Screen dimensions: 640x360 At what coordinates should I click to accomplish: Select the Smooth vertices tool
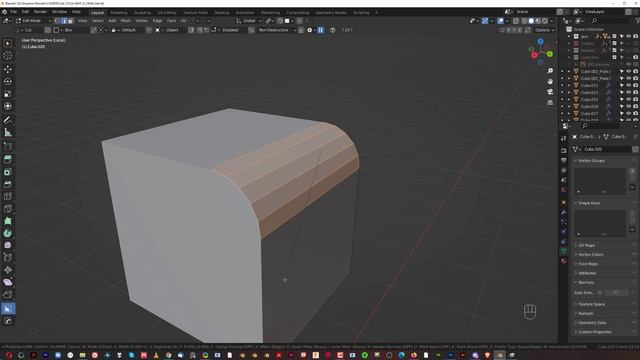click(x=8, y=245)
